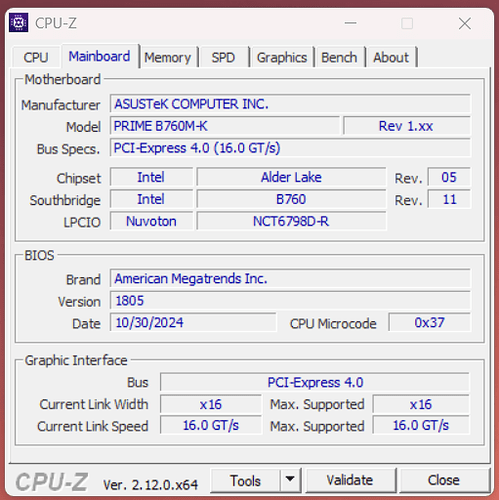
Task: Click the Validate button
Action: coord(350,480)
